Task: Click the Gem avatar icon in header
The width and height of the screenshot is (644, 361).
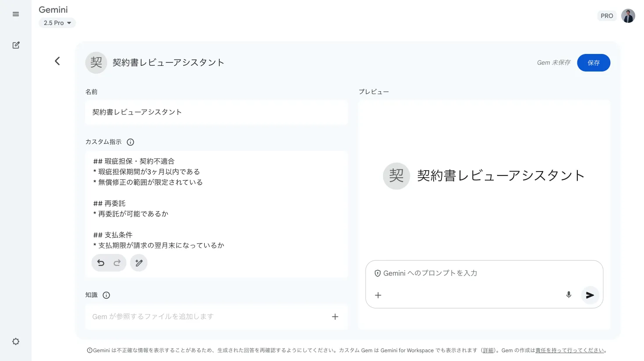Action: (x=96, y=62)
